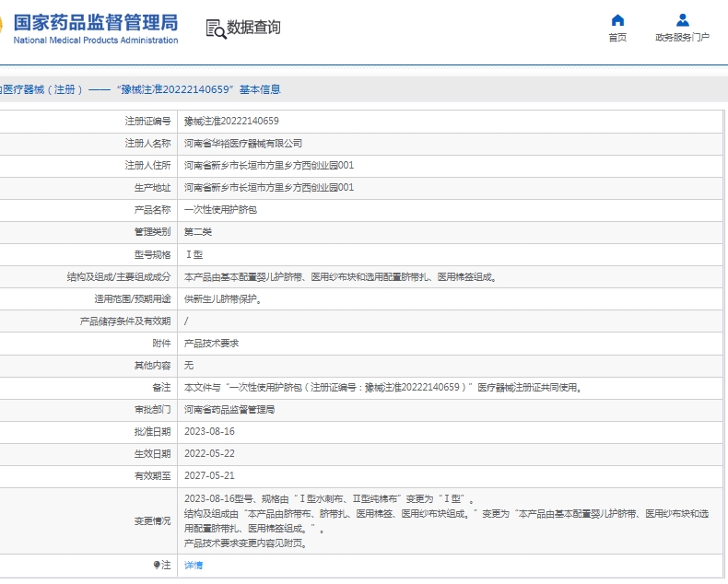Click the 注册人名称 row label
728x584 pixels.
pyautogui.click(x=147, y=144)
